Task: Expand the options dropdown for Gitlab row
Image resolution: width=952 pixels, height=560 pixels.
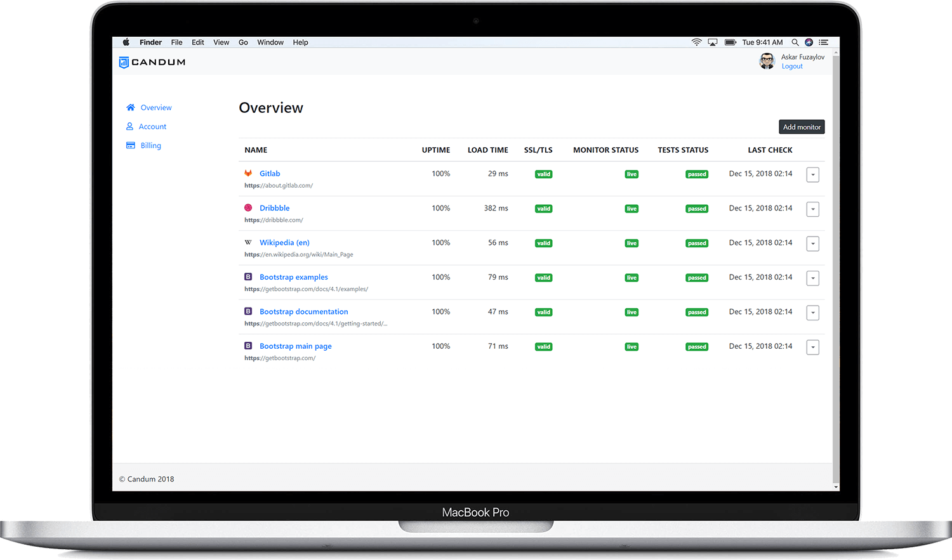Action: click(x=812, y=174)
